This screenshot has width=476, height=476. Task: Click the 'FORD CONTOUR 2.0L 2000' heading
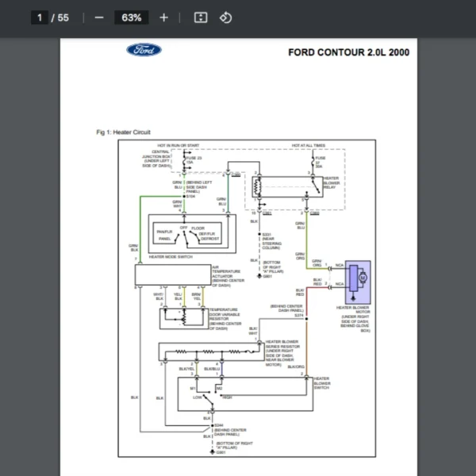349,52
